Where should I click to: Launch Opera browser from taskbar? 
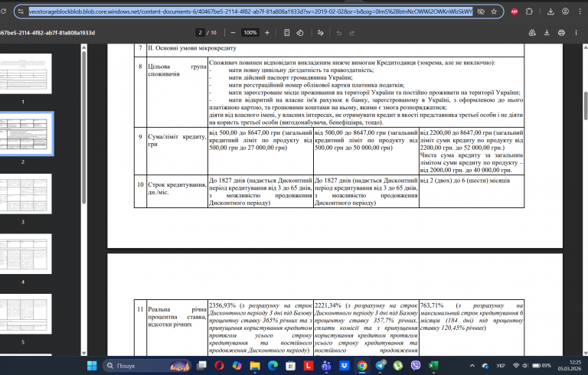click(x=219, y=365)
